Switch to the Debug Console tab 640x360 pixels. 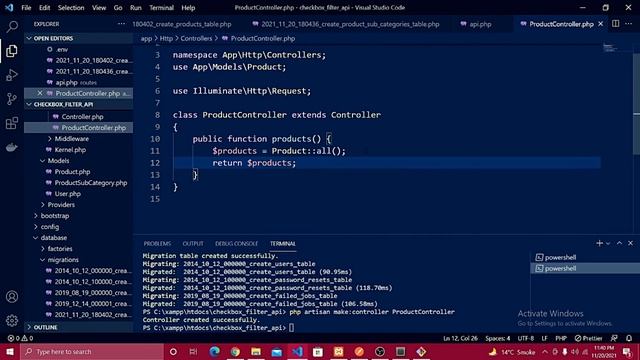(x=236, y=244)
